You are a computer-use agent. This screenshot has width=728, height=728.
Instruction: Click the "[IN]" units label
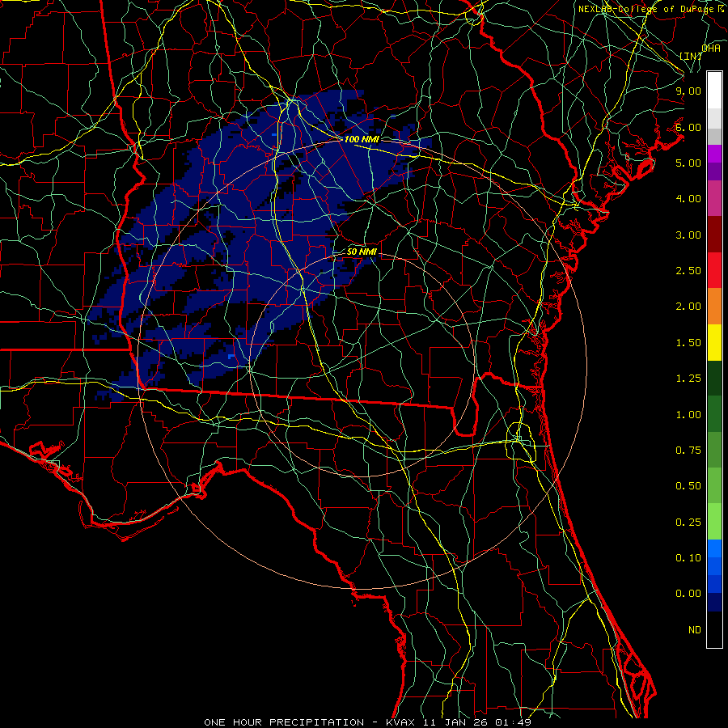(690, 56)
